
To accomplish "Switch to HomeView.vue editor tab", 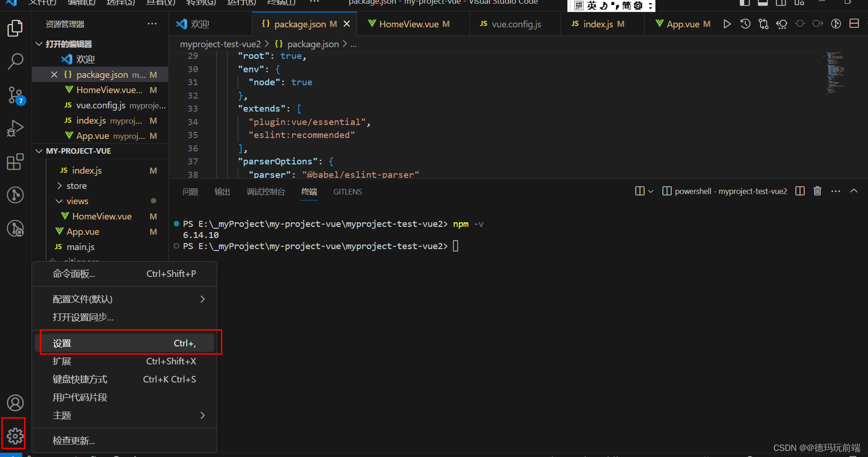I will click(x=413, y=24).
